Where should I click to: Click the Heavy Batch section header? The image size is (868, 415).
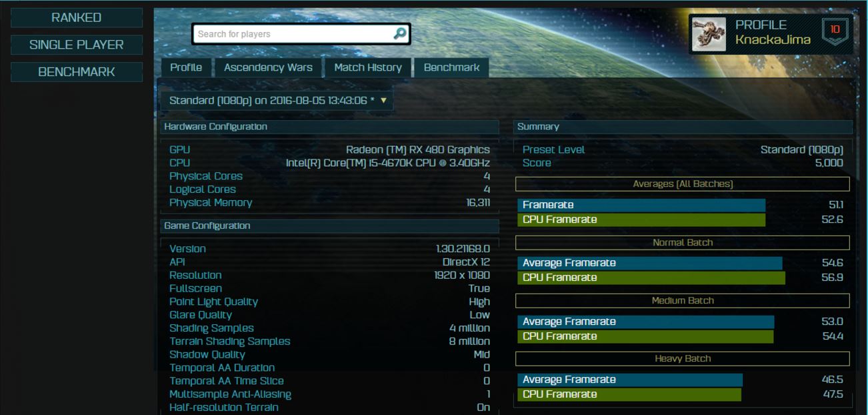tap(683, 358)
